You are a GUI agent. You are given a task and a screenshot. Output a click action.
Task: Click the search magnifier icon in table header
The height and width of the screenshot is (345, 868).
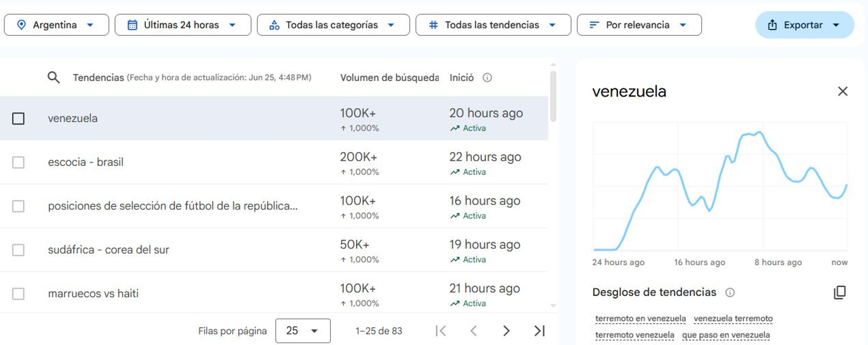pos(53,77)
